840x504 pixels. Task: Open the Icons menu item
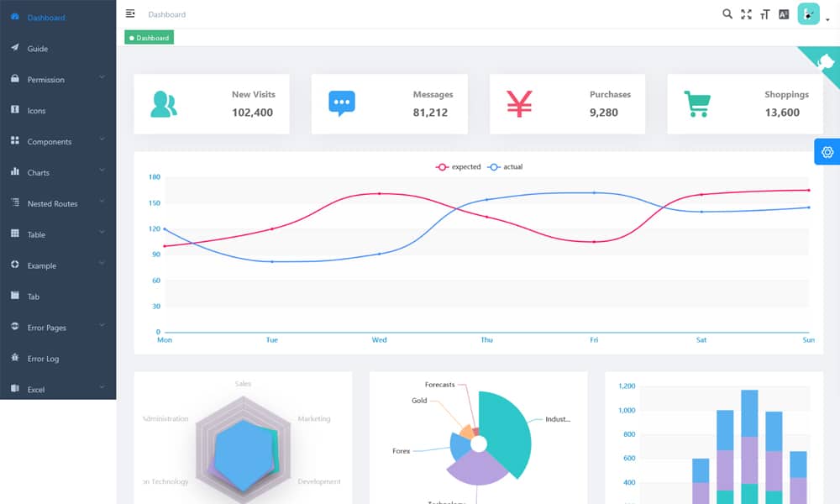58,111
